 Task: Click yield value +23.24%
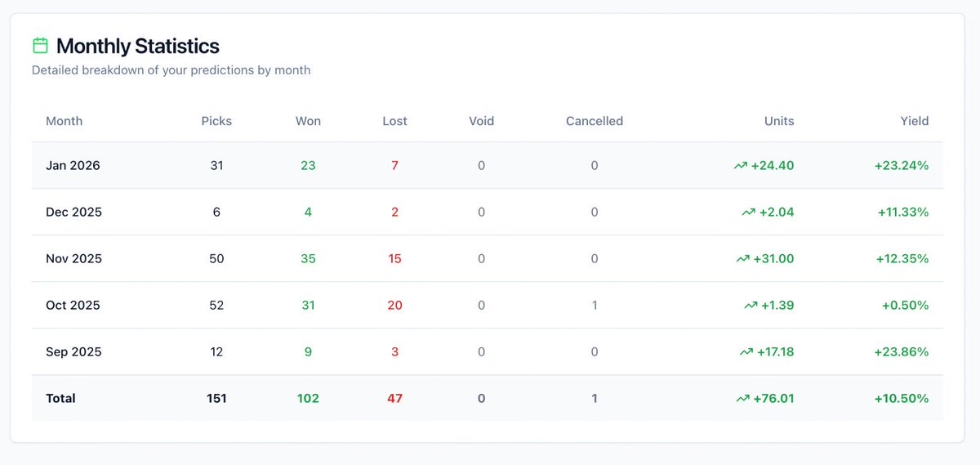(x=902, y=165)
